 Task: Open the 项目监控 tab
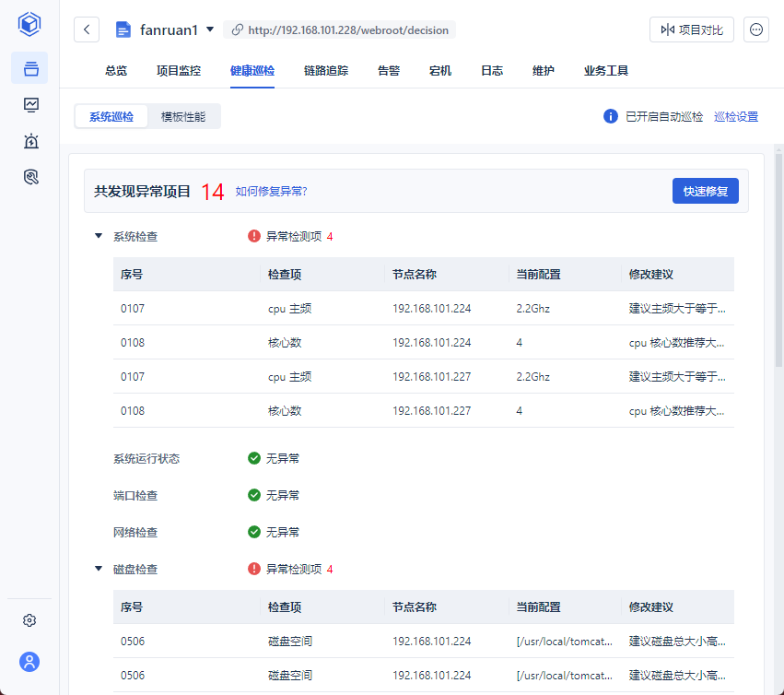tap(179, 70)
